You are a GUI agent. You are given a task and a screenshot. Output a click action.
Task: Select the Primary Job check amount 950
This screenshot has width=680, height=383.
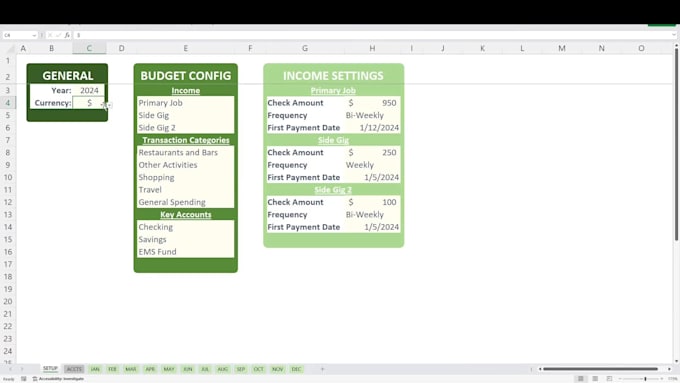coord(372,103)
